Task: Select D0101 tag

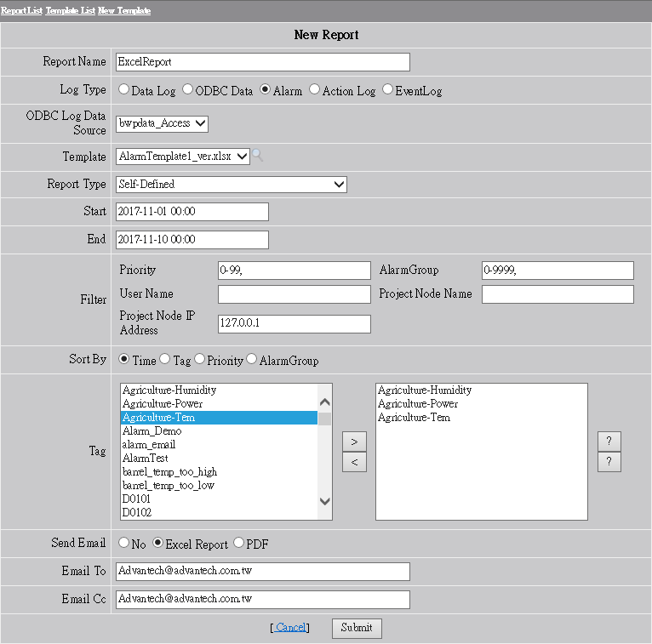Action: tap(219, 499)
